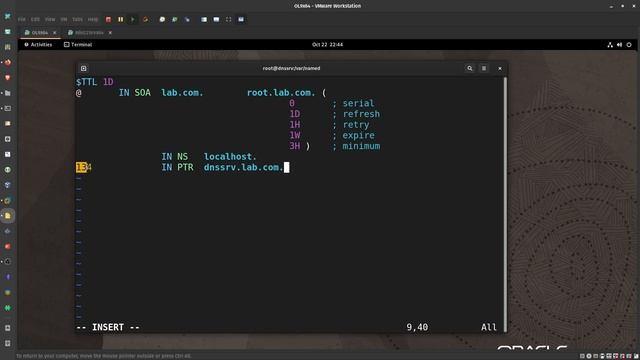Screen dimensions: 640x360
Task: Click the '; retry' comment
Action: point(351,124)
